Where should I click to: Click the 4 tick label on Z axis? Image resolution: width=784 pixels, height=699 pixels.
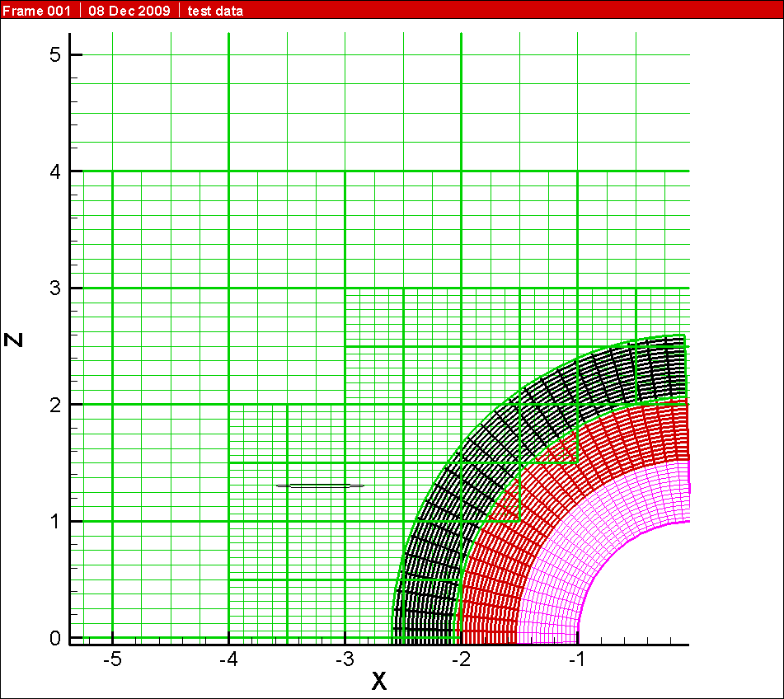53,171
